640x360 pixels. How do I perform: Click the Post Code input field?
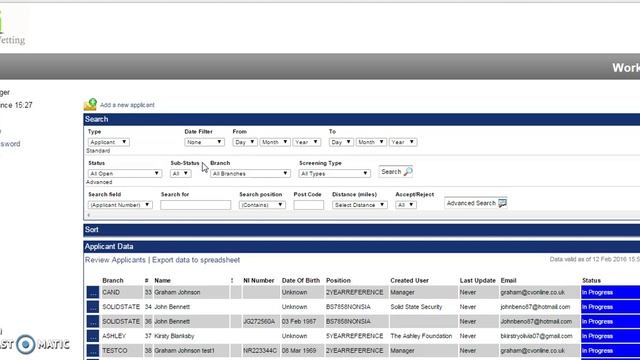309,205
